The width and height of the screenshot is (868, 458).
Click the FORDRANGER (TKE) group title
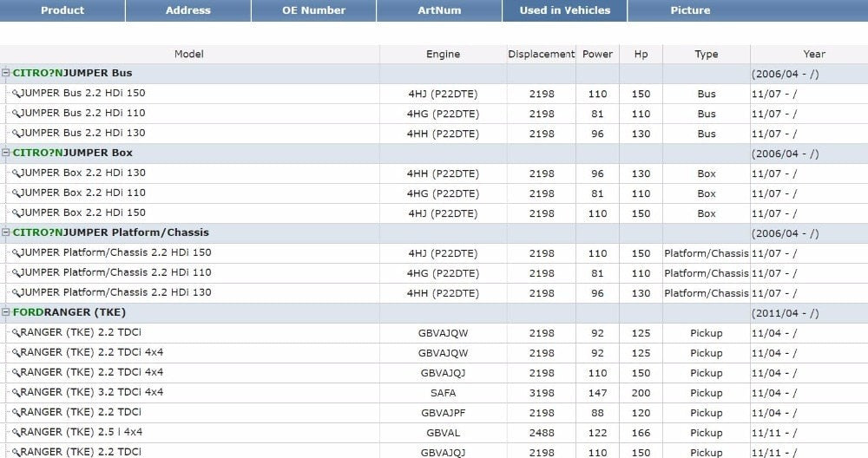[69, 312]
